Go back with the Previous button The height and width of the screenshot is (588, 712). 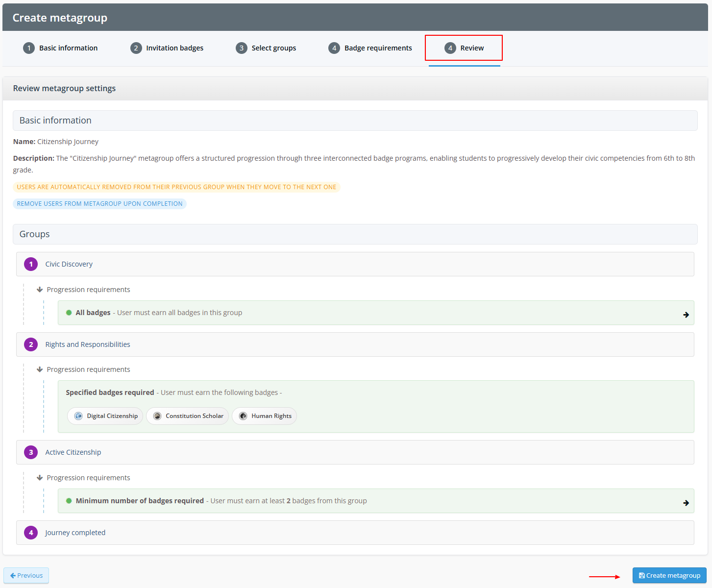[x=26, y=575]
